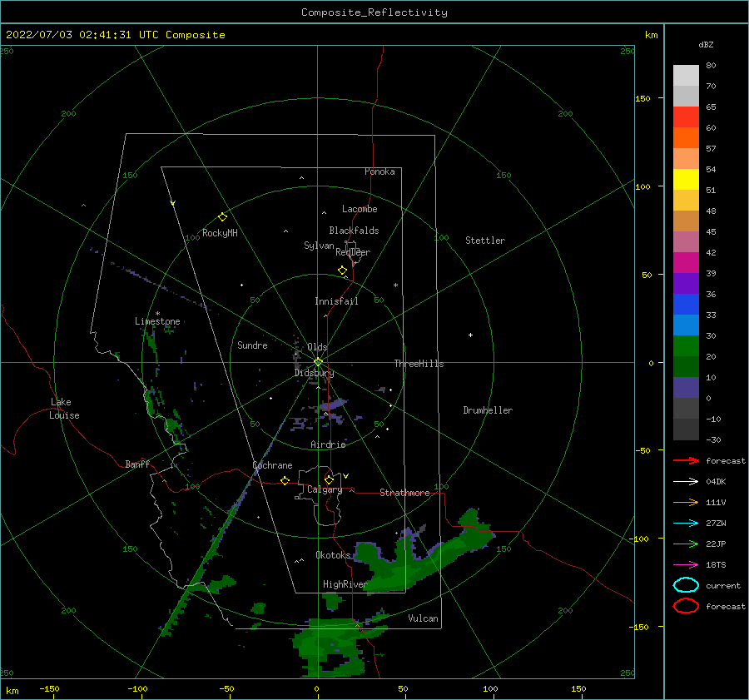Click the Limestone label

pyautogui.click(x=157, y=321)
